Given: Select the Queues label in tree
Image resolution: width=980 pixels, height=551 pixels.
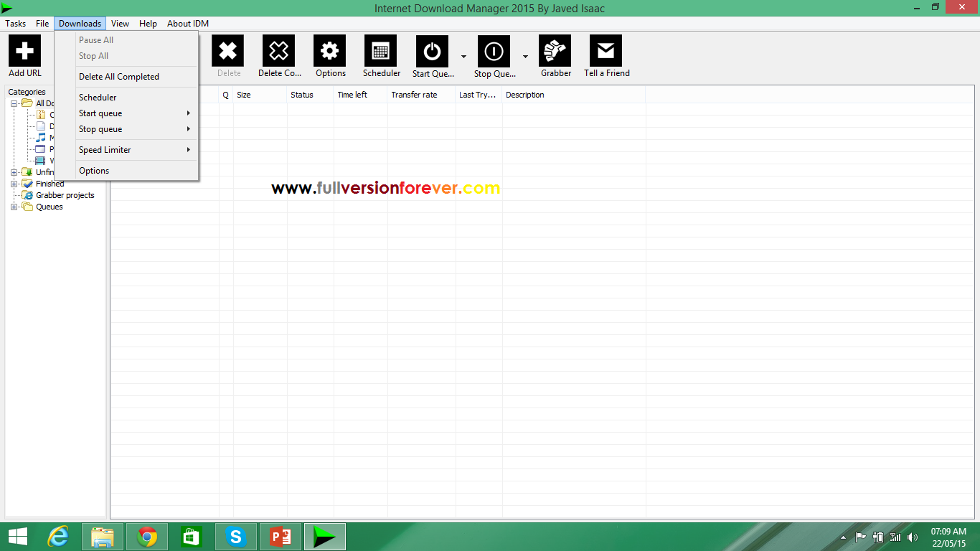Looking at the screenshot, I should point(50,207).
